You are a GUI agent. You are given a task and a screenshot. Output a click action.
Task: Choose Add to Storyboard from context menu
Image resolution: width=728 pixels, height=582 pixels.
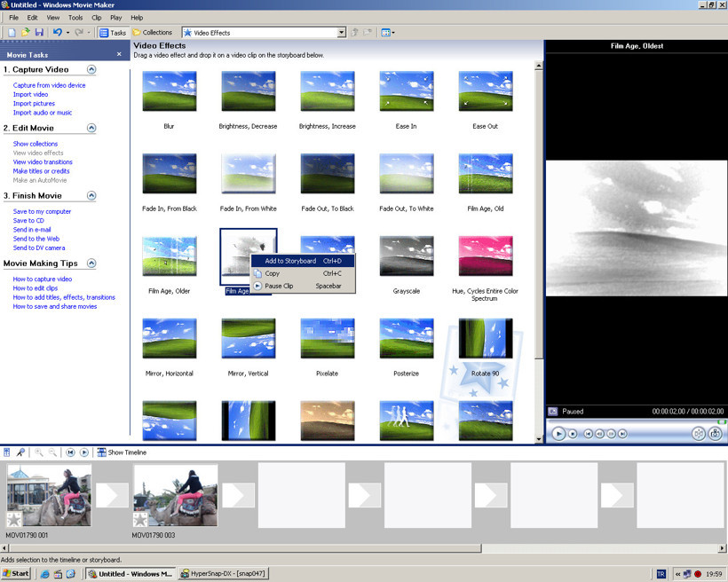[303, 261]
